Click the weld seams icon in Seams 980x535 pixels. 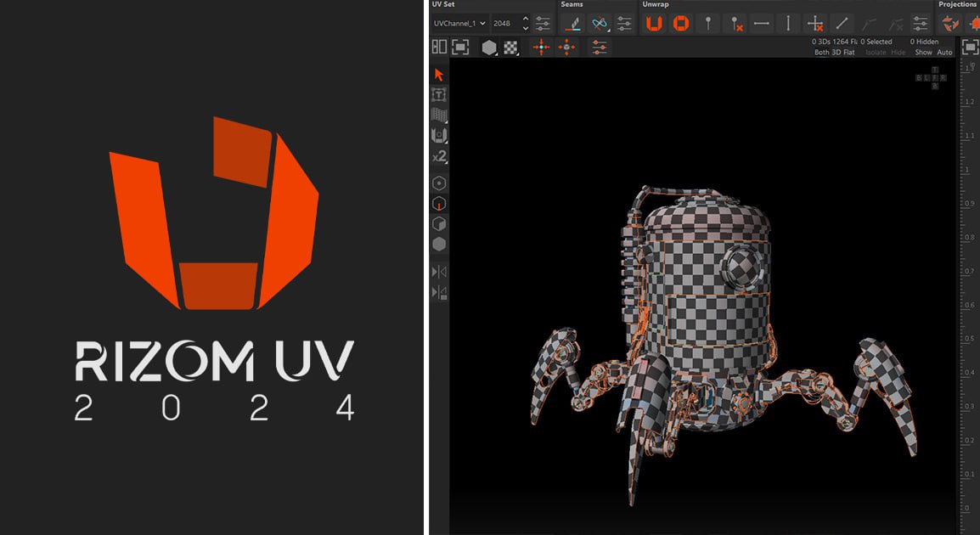click(x=600, y=24)
